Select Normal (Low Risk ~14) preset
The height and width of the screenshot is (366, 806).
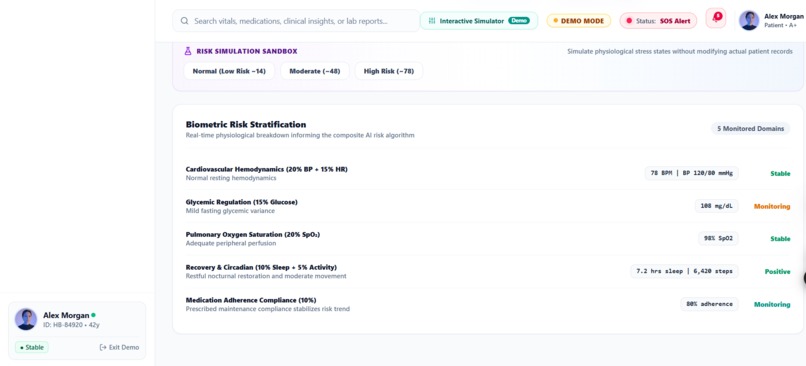click(229, 71)
